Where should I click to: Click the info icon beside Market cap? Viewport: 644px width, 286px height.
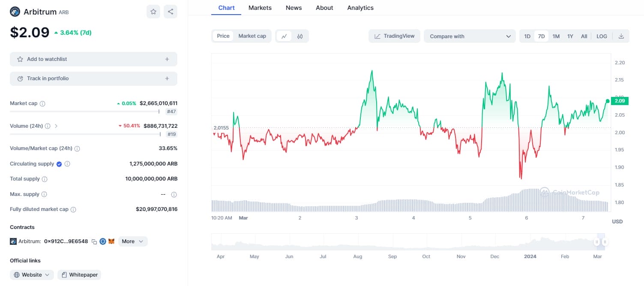42,103
